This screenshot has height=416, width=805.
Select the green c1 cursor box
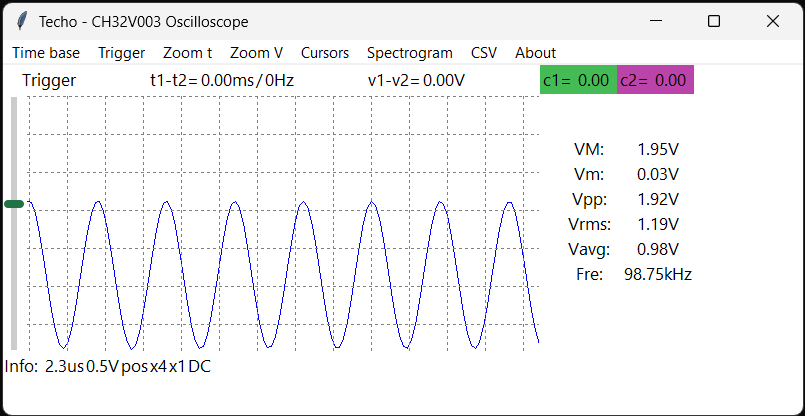click(578, 80)
